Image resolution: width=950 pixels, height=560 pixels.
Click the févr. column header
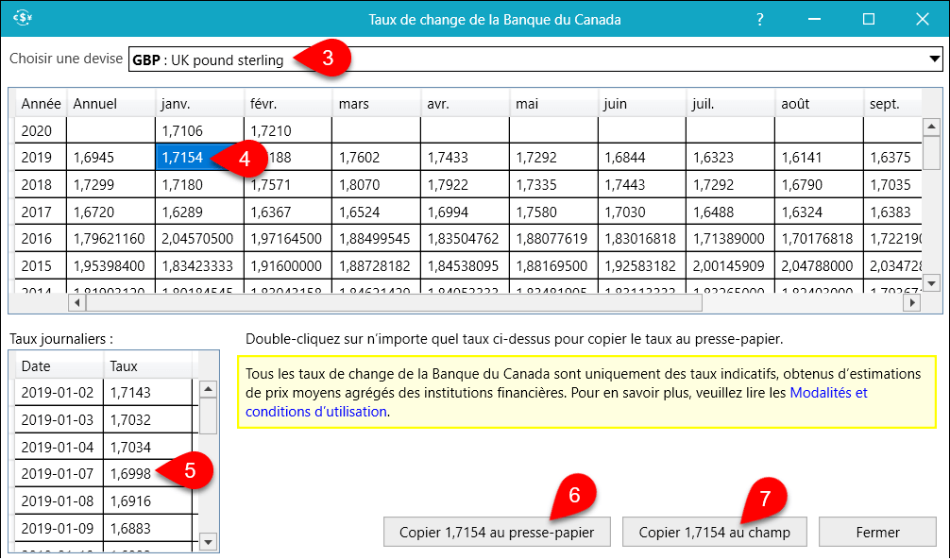click(288, 104)
